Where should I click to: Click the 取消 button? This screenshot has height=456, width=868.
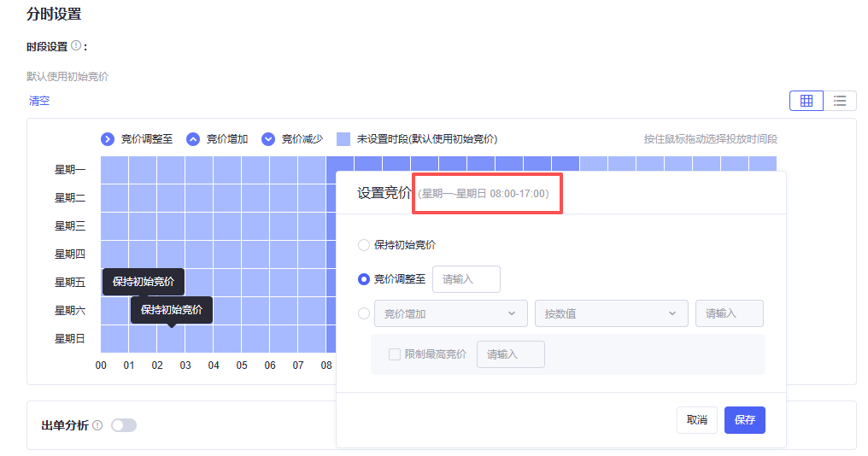697,420
